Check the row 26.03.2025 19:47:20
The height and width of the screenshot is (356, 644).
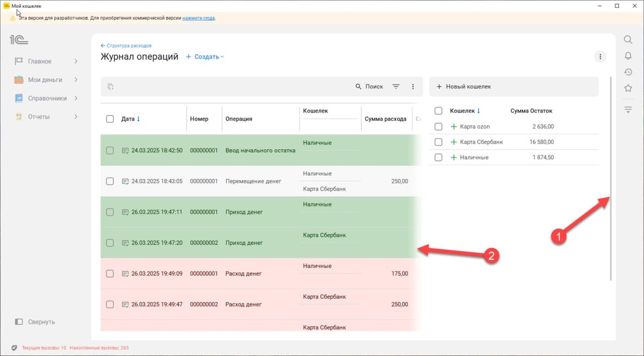(110, 243)
